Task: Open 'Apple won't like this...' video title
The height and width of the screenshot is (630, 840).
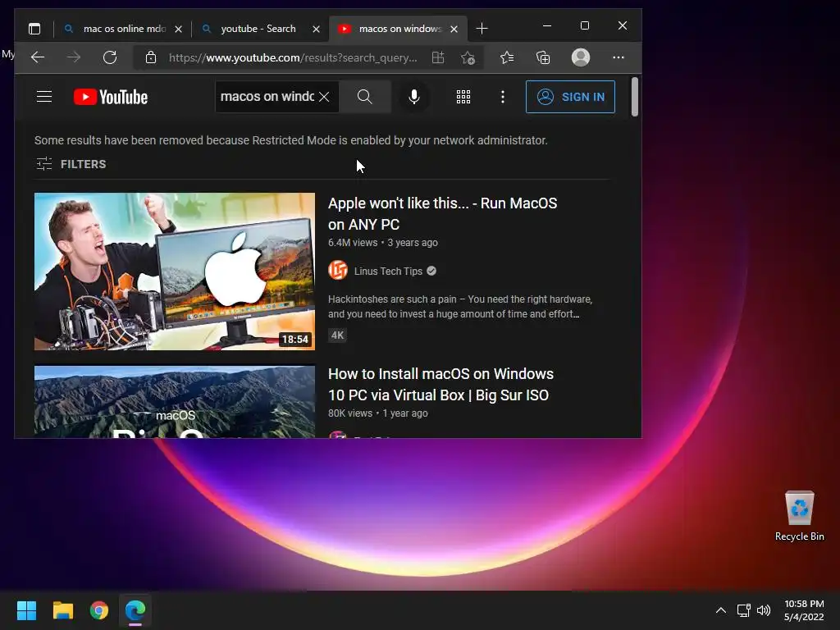Action: click(442, 214)
